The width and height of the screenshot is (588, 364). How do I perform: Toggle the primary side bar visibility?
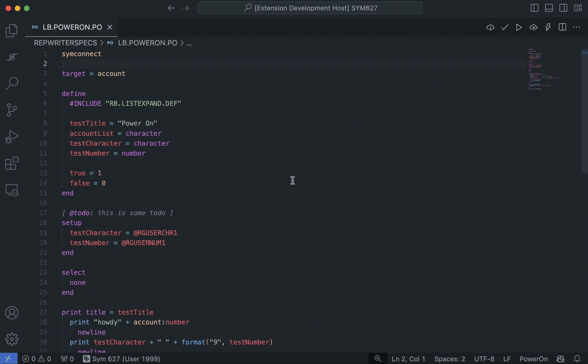tap(534, 8)
